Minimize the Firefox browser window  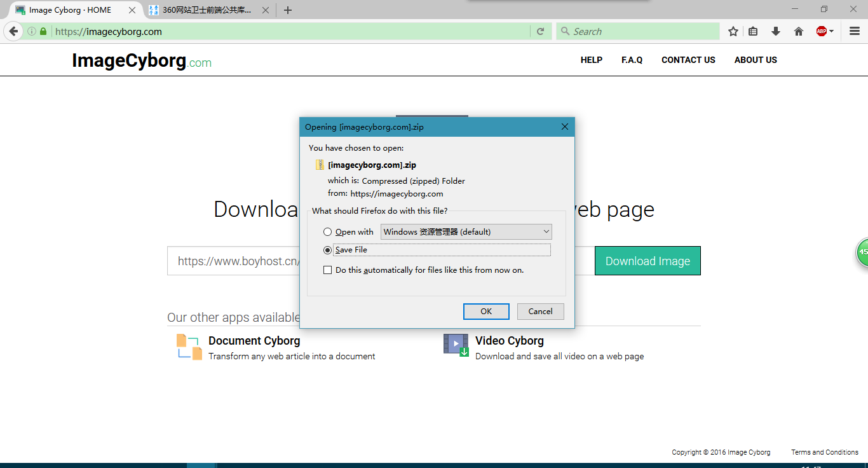(795, 9)
